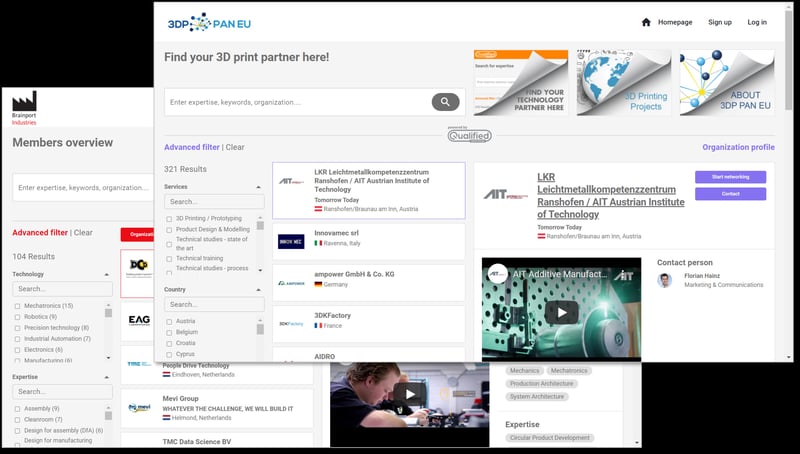800x454 pixels.
Task: Select the System Architecture tag chip
Action: (x=537, y=396)
